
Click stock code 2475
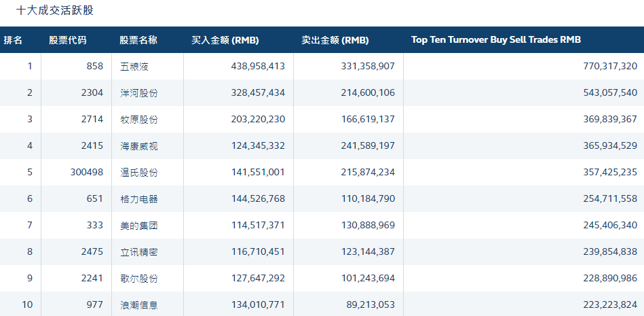[x=92, y=251]
